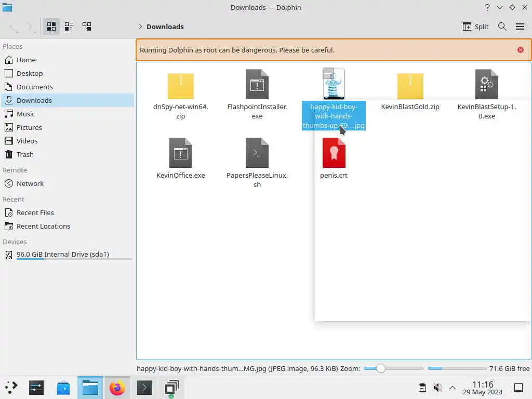Open System Settings from taskbar

point(36,388)
